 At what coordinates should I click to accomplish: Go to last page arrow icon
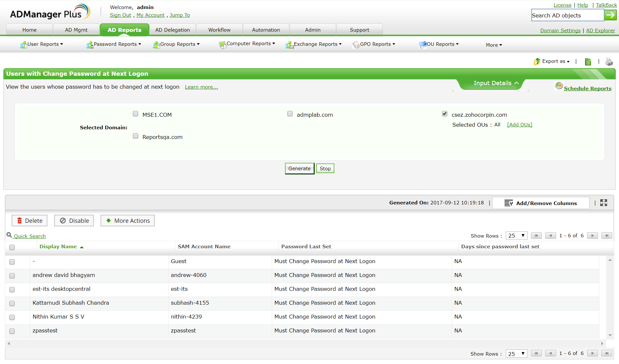coord(607,236)
